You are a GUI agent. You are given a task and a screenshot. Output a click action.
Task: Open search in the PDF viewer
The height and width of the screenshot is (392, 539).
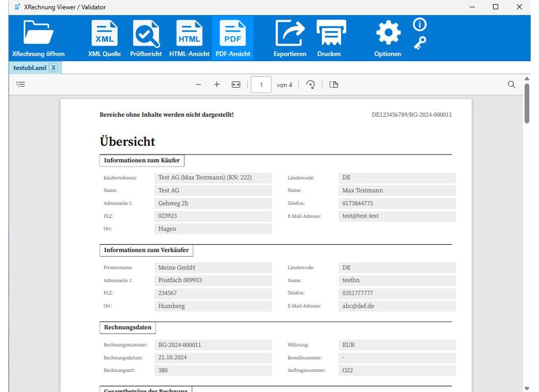tap(512, 85)
